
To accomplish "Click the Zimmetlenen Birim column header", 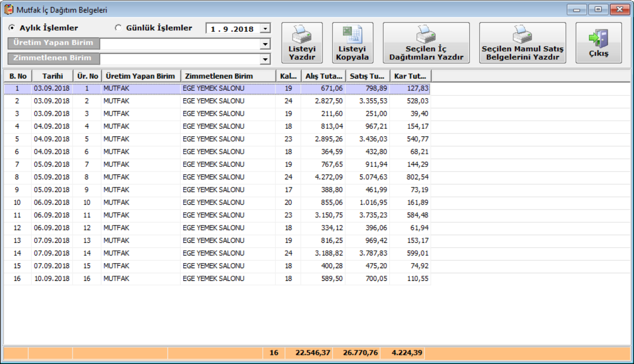I will click(227, 76).
